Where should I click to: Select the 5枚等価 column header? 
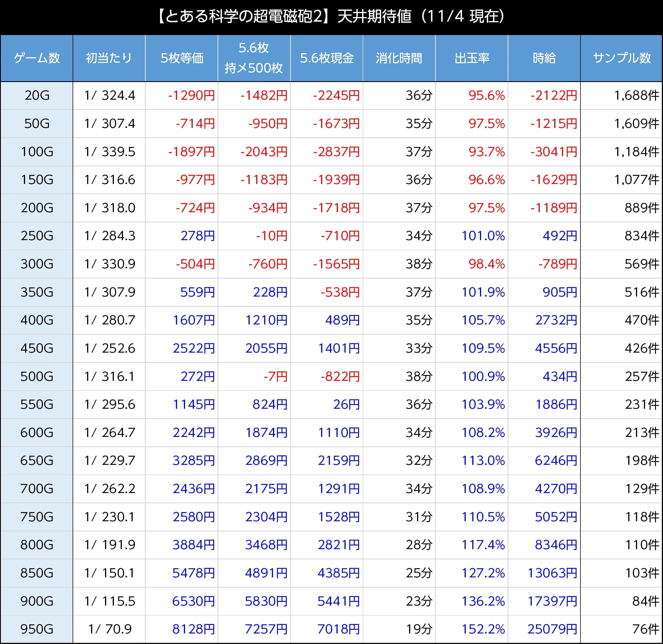pos(182,58)
